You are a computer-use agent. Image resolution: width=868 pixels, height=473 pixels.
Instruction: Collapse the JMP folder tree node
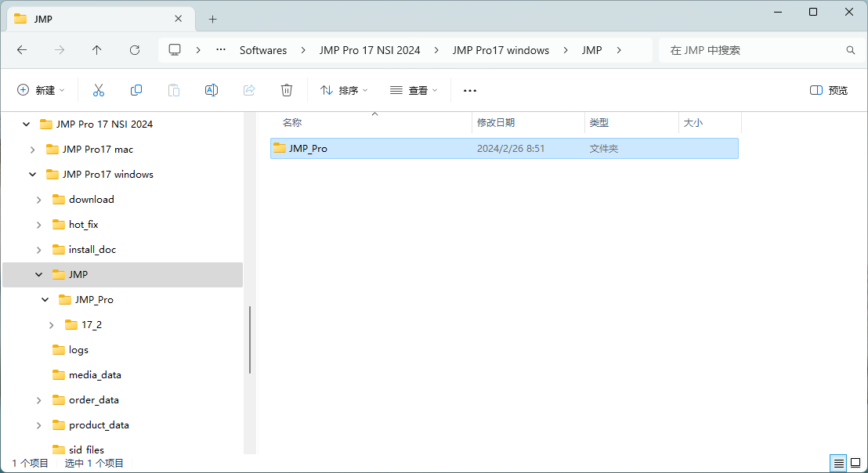[38, 274]
